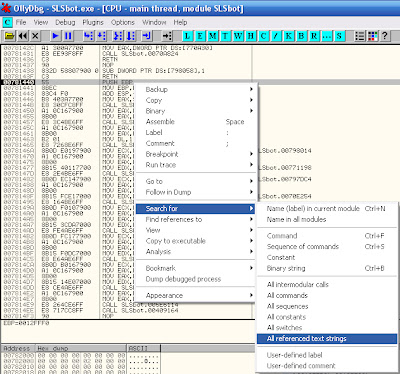Select All intermodular calls
Screen dimensions: 400x374
(x=327, y=284)
